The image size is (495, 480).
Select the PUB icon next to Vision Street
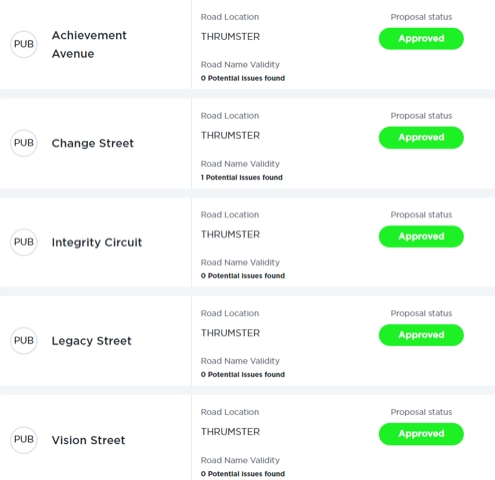(x=24, y=440)
